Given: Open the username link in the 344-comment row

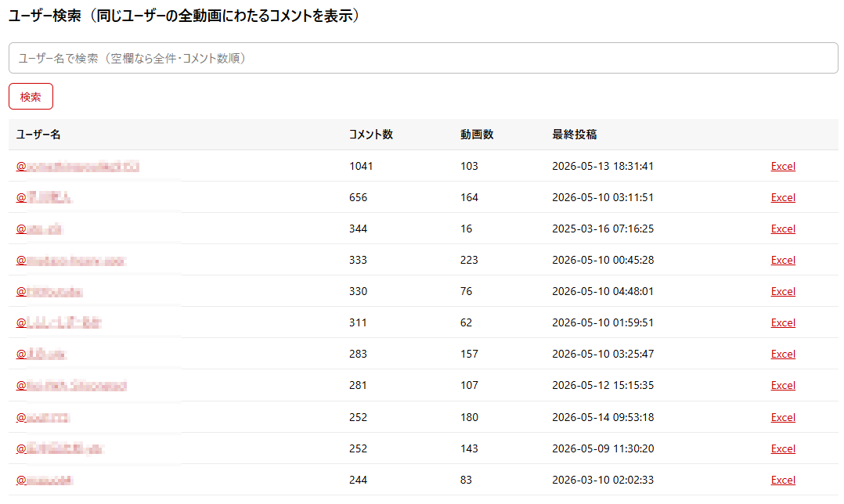Looking at the screenshot, I should click(39, 229).
